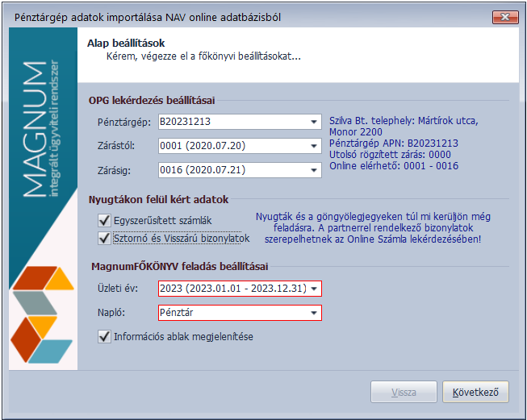The height and width of the screenshot is (420, 527).
Task: Close the import dialog window
Action: point(505,17)
